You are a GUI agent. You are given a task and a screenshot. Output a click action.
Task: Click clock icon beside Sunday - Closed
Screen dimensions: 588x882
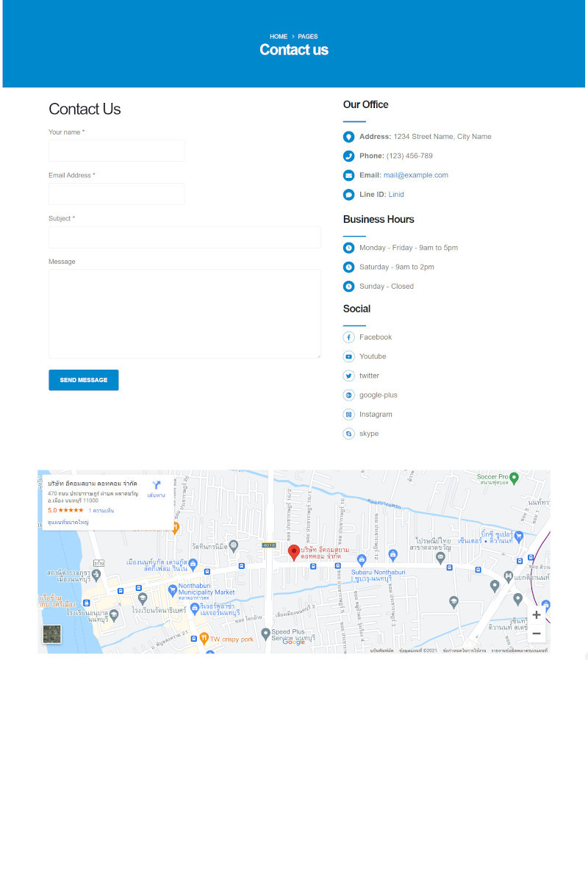(x=348, y=287)
